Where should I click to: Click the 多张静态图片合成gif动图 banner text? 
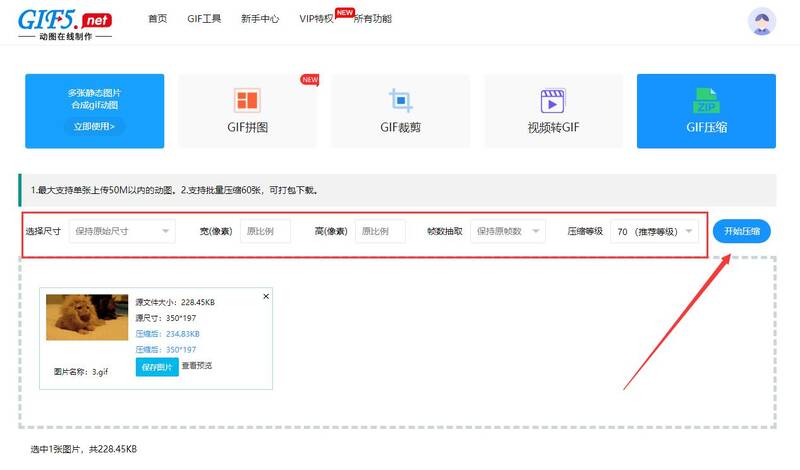pyautogui.click(x=94, y=99)
